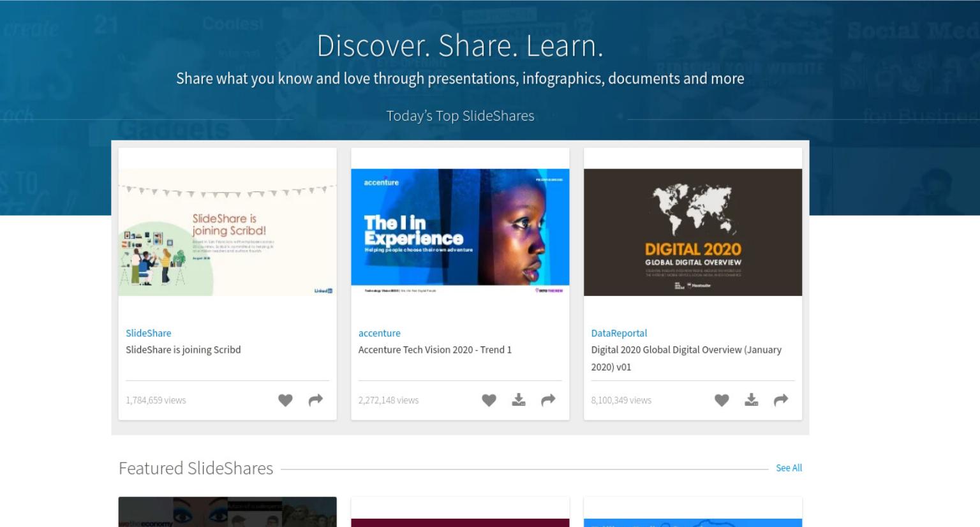The height and width of the screenshot is (527, 980).
Task: Share the Digital 2020 Global Digital Overview card
Action: (x=781, y=400)
